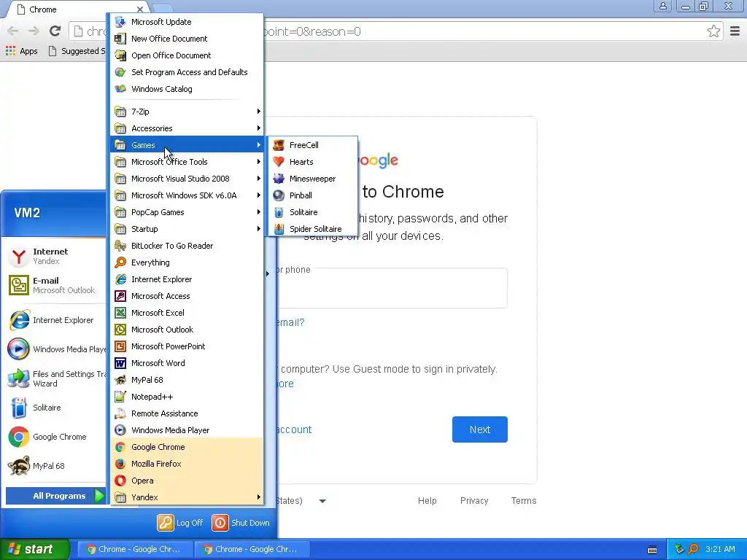Click New Office Document icon

pyautogui.click(x=120, y=38)
